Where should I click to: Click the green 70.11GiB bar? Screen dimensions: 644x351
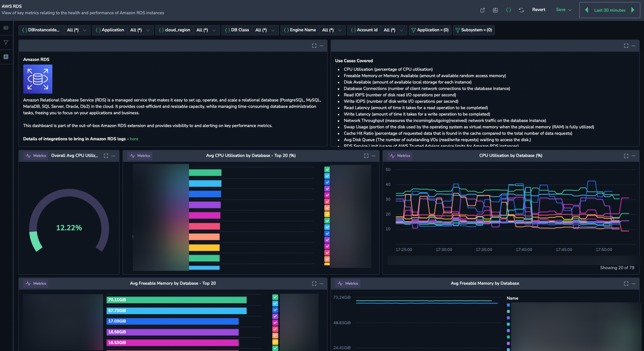coord(176,300)
